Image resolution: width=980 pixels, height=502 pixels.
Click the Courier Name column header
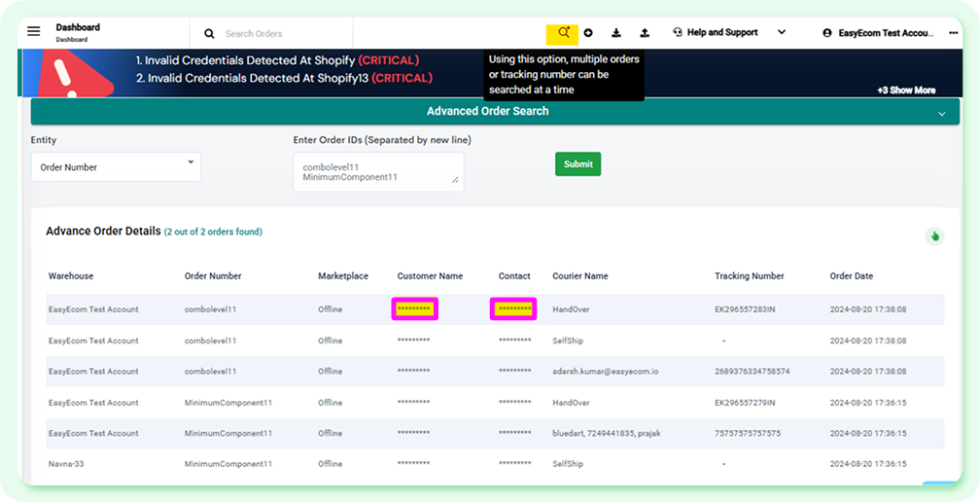pyautogui.click(x=580, y=275)
